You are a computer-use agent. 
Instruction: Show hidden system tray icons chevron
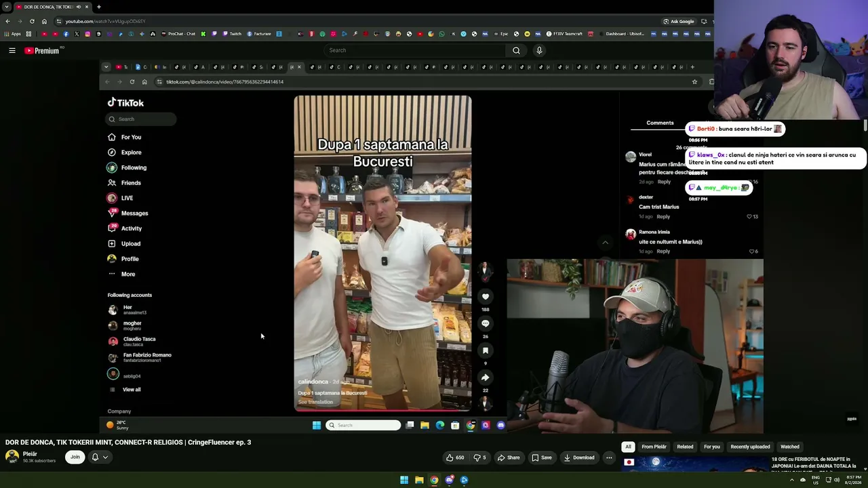click(792, 480)
